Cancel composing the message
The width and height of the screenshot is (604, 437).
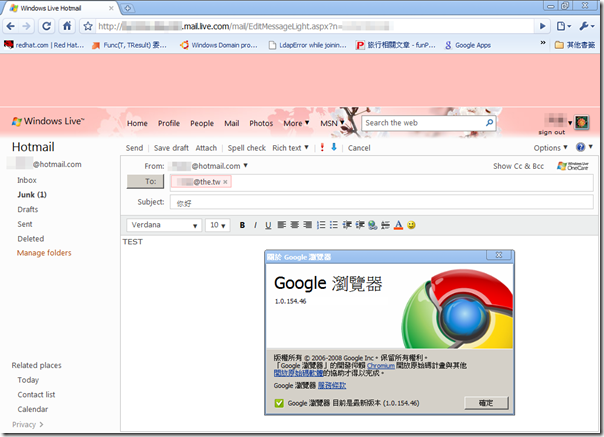point(359,148)
